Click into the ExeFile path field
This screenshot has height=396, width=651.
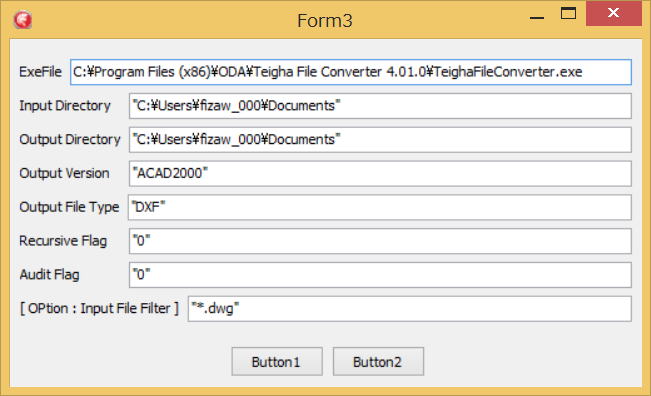pyautogui.click(x=351, y=72)
